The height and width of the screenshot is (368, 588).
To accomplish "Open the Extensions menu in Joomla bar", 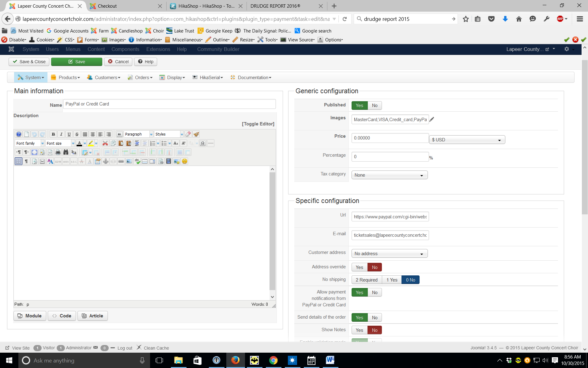I will pyautogui.click(x=158, y=49).
